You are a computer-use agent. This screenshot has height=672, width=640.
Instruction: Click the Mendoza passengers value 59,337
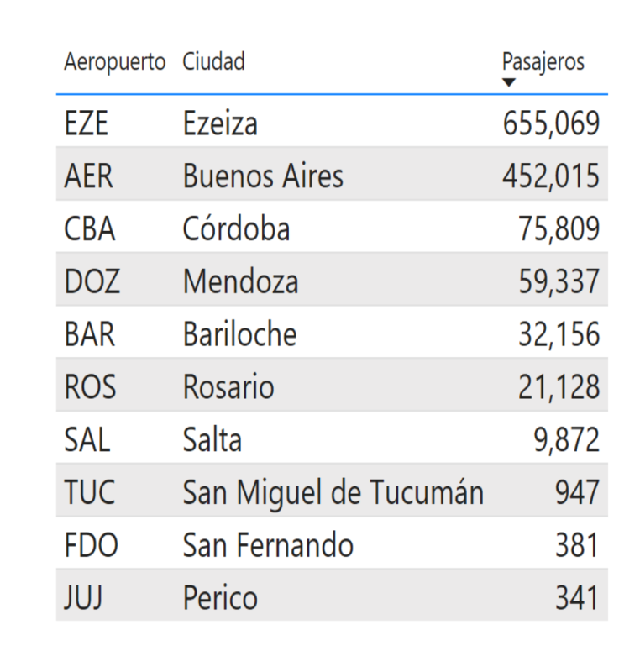click(x=558, y=281)
